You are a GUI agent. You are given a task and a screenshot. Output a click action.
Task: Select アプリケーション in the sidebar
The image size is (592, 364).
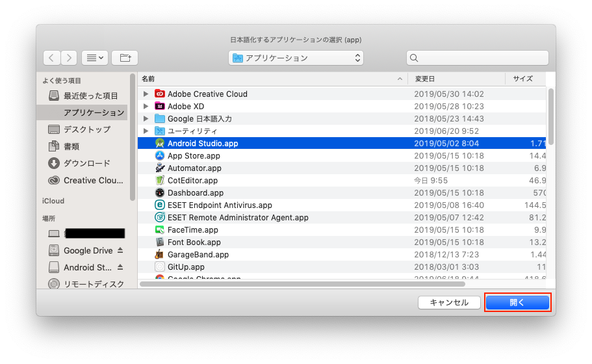(83, 112)
